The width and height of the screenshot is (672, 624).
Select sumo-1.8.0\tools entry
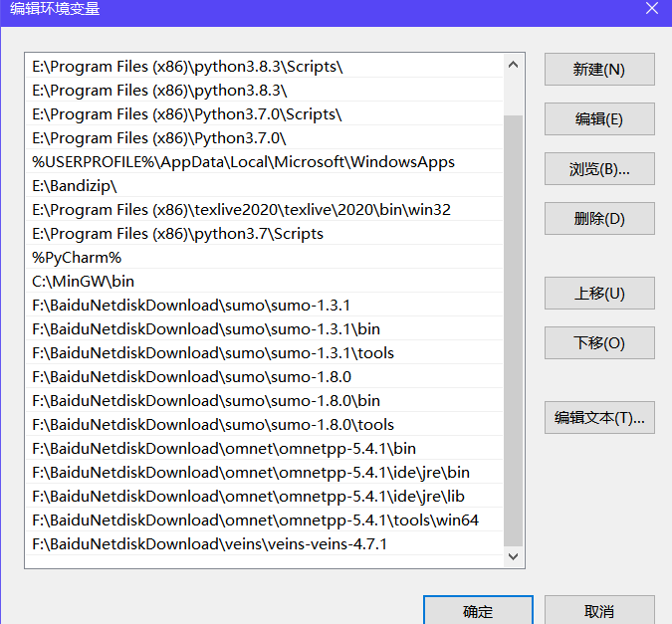click(x=265, y=424)
